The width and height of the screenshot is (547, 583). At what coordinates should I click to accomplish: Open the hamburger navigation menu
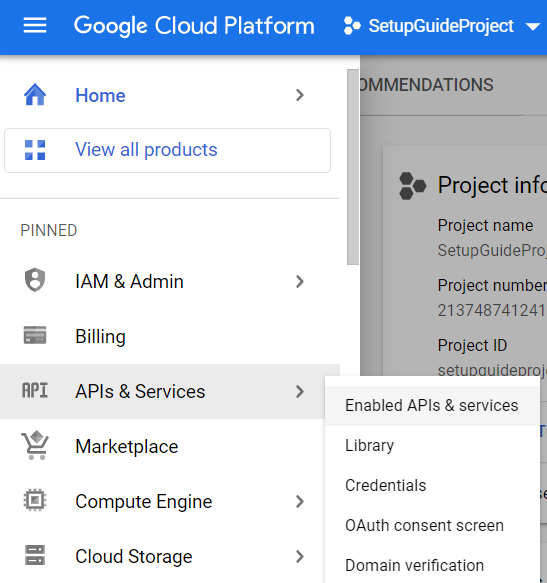35,26
